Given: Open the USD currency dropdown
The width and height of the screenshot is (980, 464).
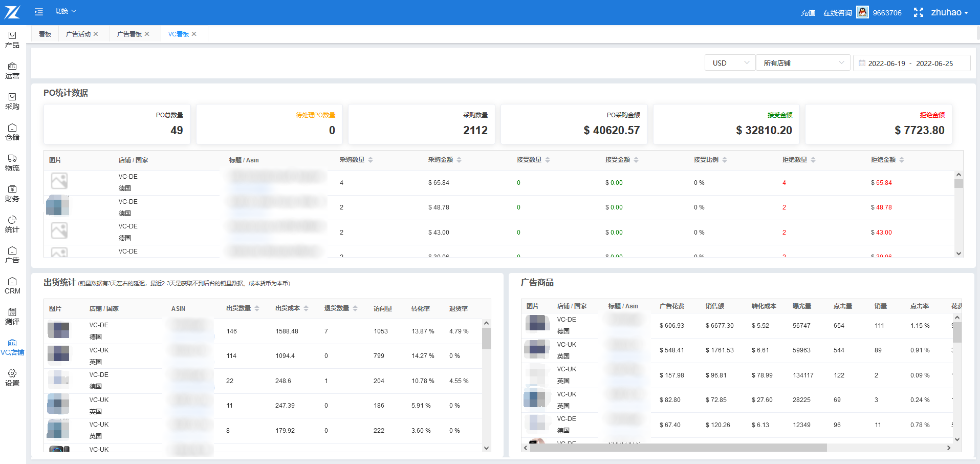Looking at the screenshot, I should click(730, 63).
